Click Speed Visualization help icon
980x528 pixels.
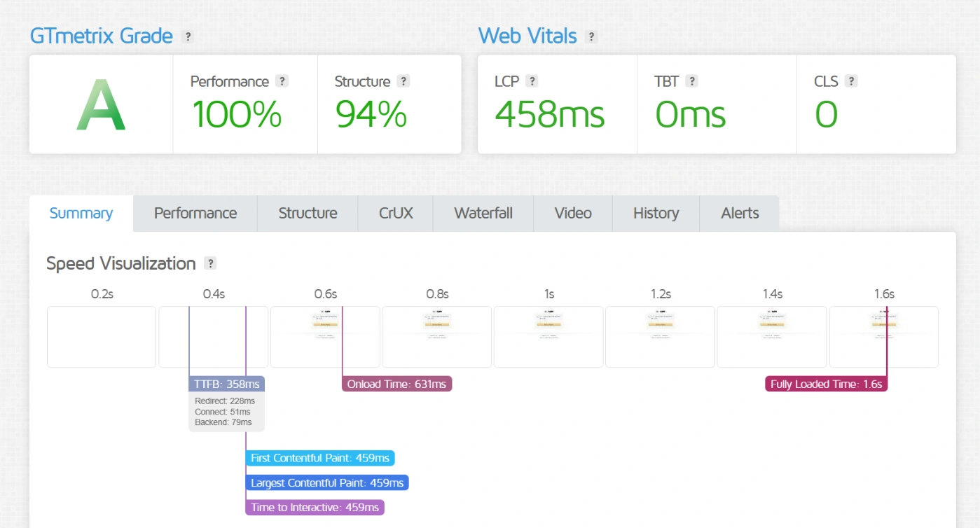(210, 263)
